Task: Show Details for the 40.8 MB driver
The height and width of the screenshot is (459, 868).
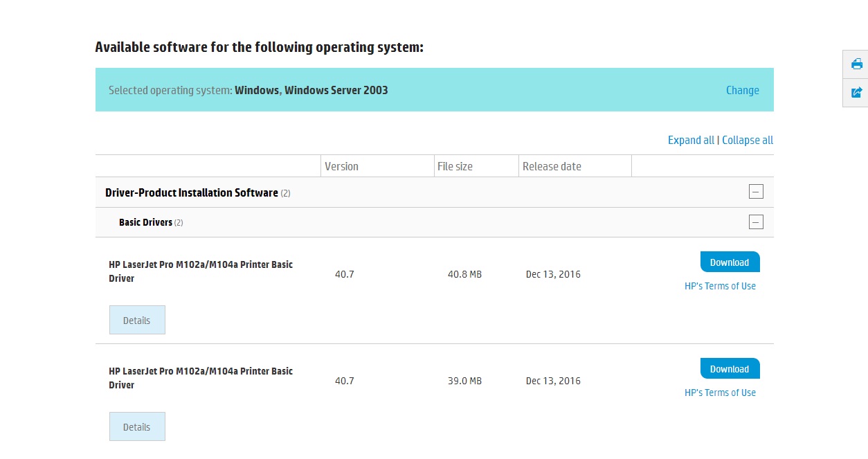Action: click(x=137, y=320)
